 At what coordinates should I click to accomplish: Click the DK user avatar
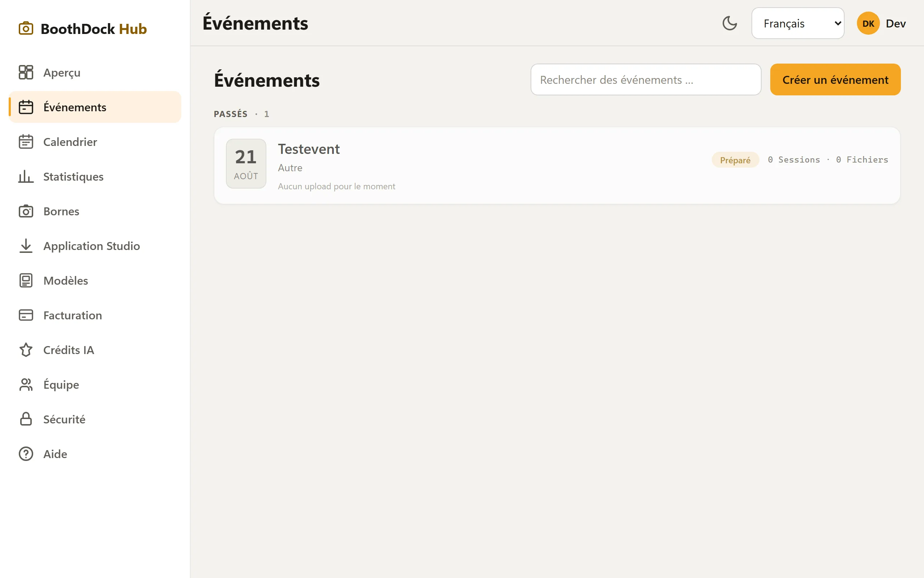(868, 23)
